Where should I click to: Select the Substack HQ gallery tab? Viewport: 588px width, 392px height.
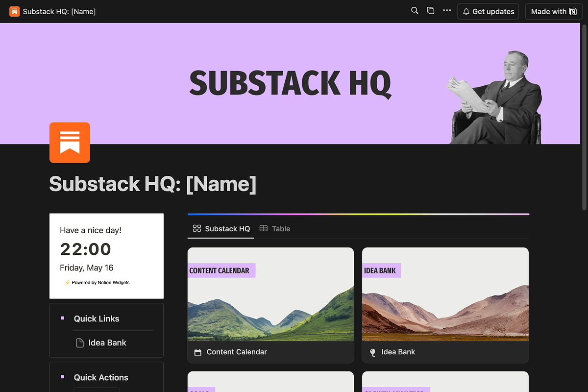[221, 229]
